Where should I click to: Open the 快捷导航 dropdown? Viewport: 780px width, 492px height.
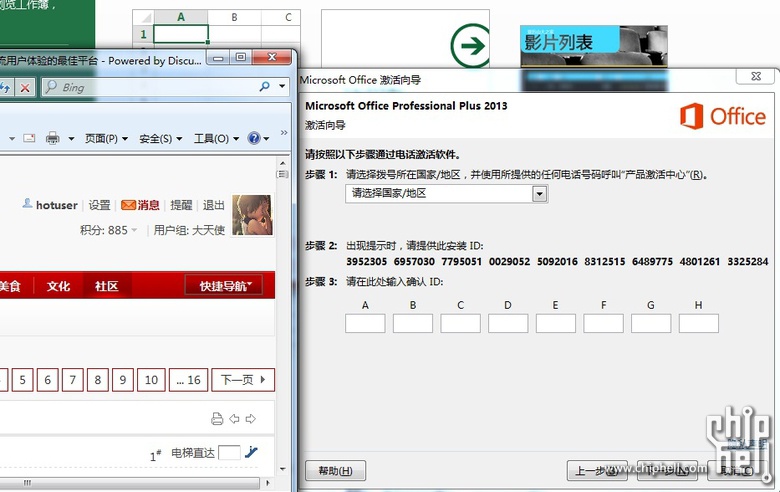tap(224, 286)
